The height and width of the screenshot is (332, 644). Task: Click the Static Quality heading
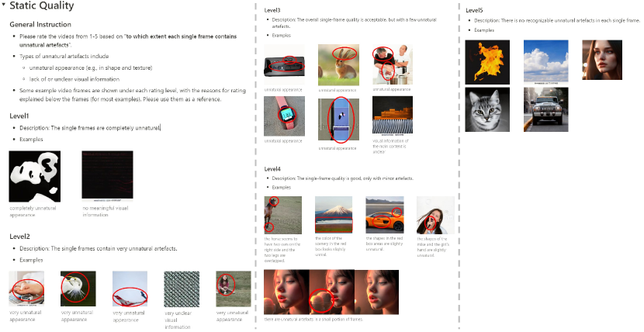[41, 5]
